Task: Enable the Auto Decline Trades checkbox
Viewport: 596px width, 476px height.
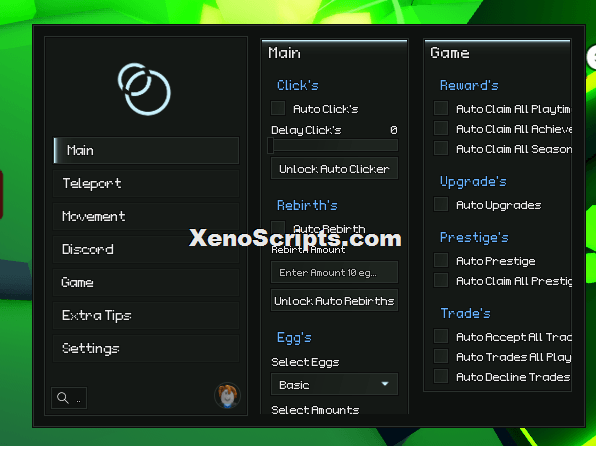Action: (x=441, y=376)
